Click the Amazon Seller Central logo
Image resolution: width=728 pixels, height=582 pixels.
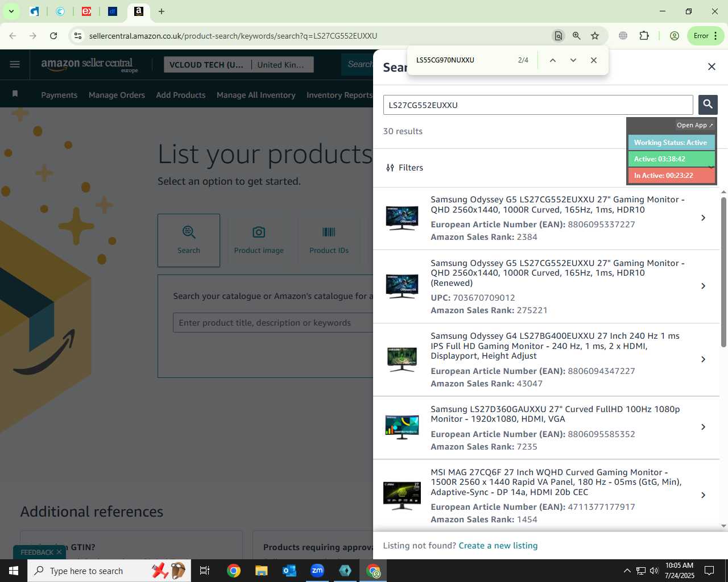tap(89, 64)
